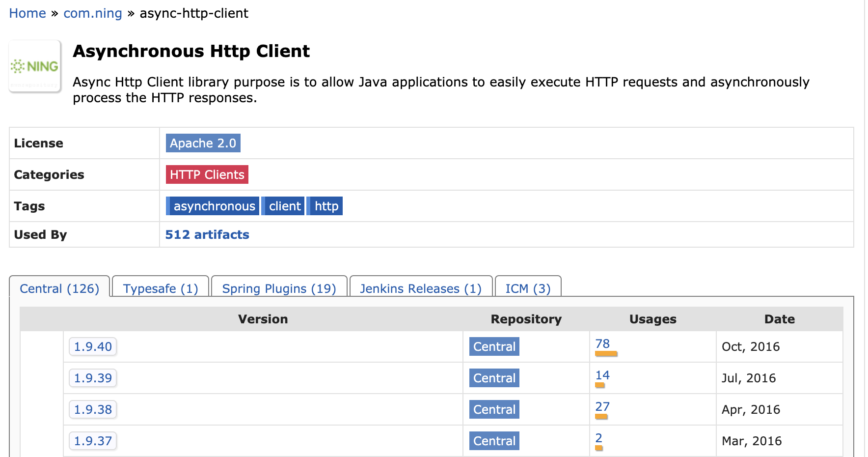The height and width of the screenshot is (457, 868).
Task: Open the Jenkins Releases (1) tab
Action: pyautogui.click(x=421, y=288)
